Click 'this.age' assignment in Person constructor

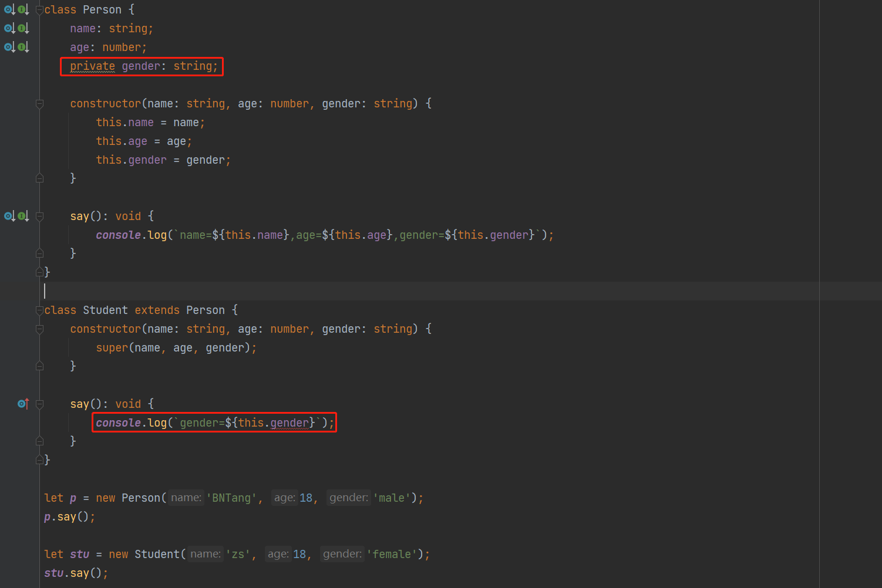pos(122,141)
